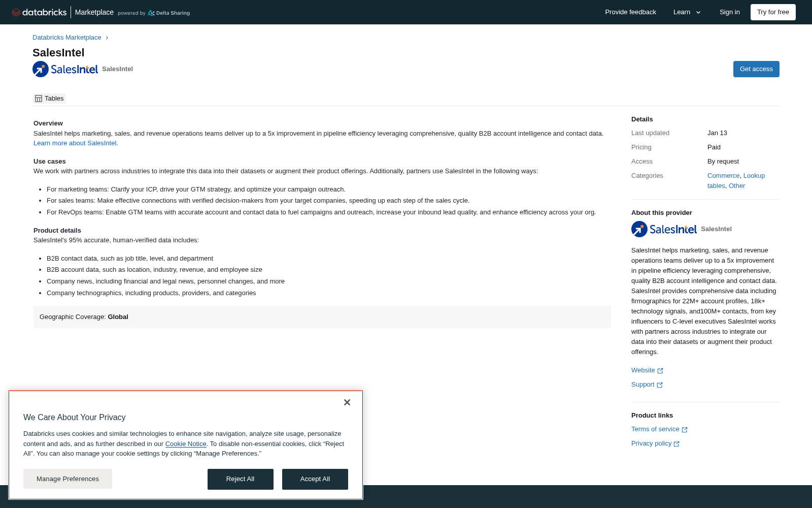812x508 pixels.
Task: Open the Marketplace header item
Action: pyautogui.click(x=94, y=12)
